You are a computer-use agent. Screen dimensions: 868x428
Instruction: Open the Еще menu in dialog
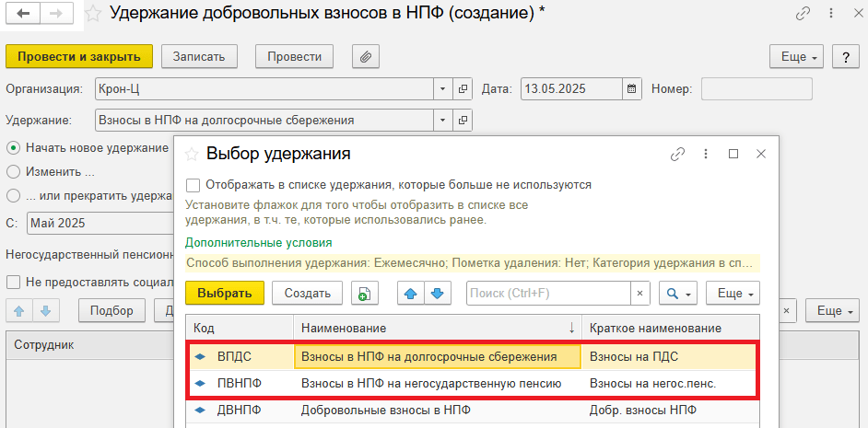tap(733, 294)
